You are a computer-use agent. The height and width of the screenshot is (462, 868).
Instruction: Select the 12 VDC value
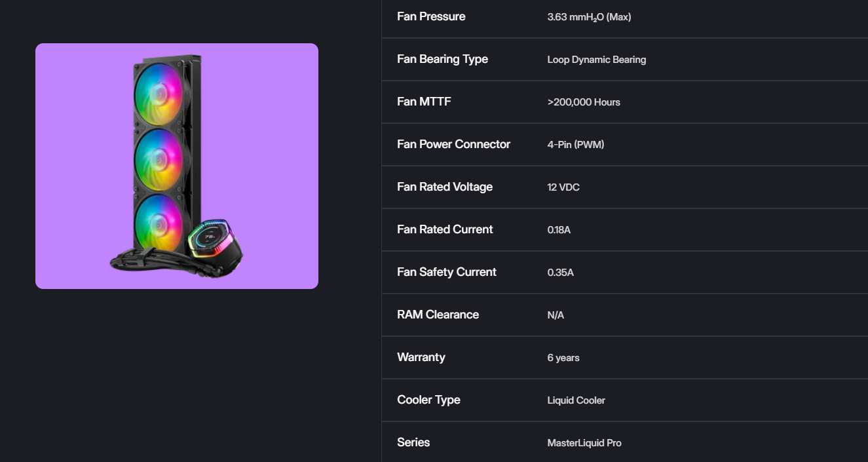[x=563, y=187]
